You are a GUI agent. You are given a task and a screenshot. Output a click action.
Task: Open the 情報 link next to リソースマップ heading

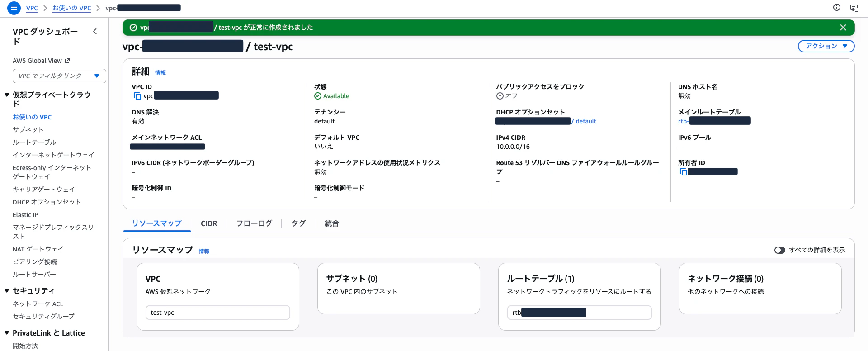[x=204, y=251]
